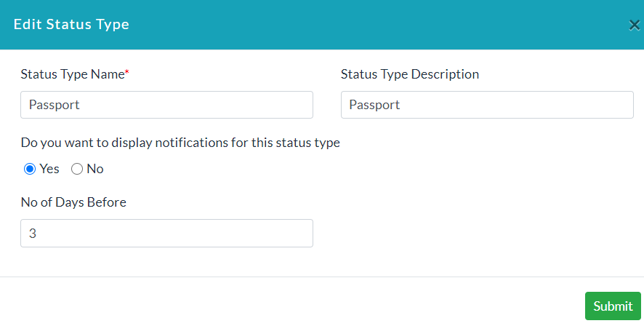Select the Yes notification radio button
Screen dimensions: 644x326
pos(30,169)
